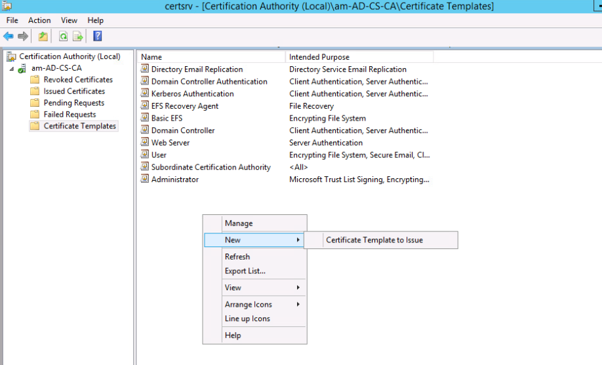Screen dimensions: 602x365
Task: Open the File menu
Action: 12,20
